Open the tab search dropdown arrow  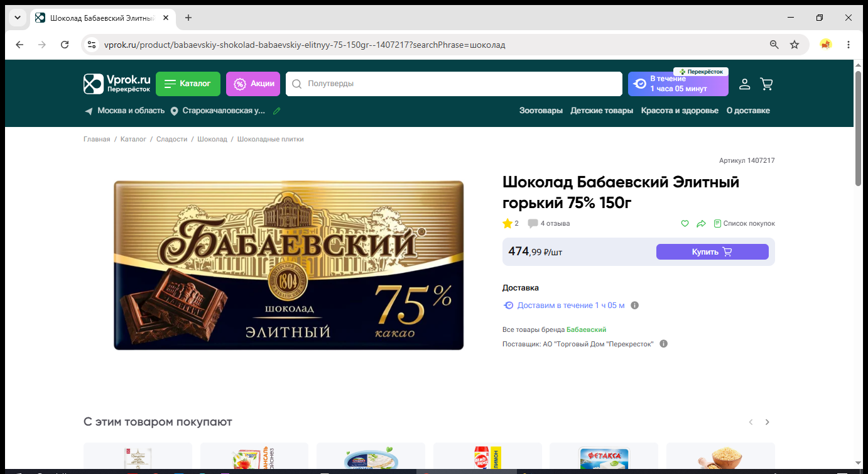click(x=18, y=18)
